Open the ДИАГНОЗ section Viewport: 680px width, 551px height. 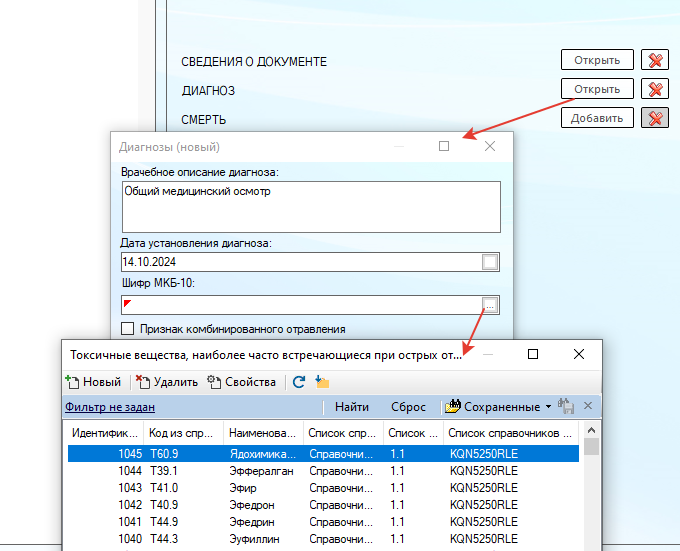click(x=597, y=89)
